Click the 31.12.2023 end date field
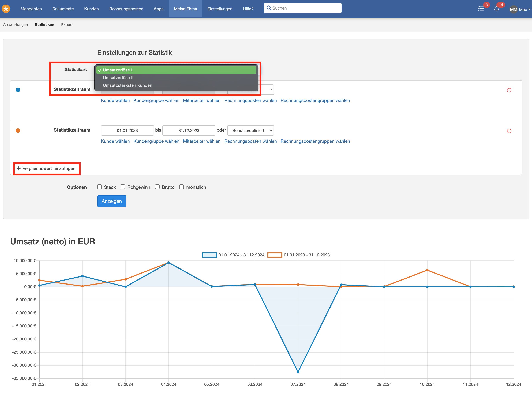Image resolution: width=532 pixels, height=394 pixels. tap(189, 130)
